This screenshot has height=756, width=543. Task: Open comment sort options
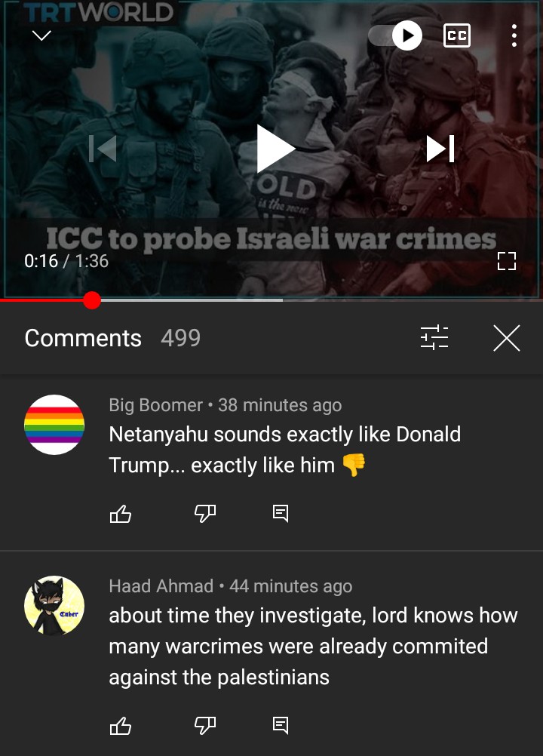click(434, 337)
